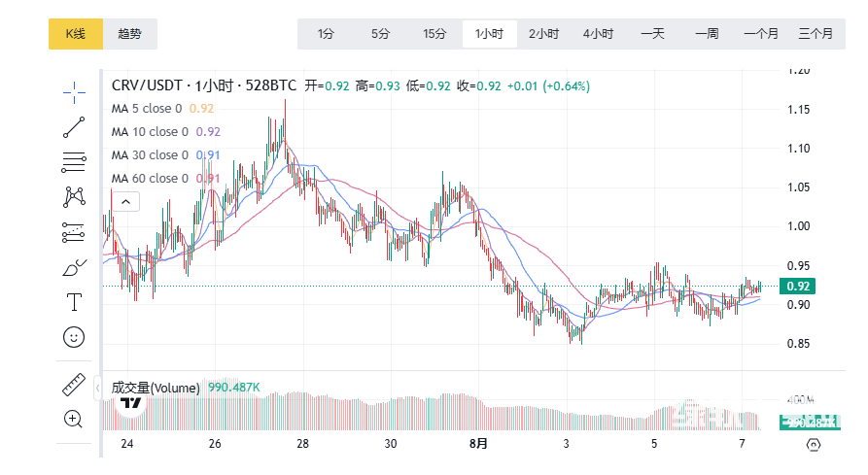Activate the ruler measure tool

pos(74,385)
